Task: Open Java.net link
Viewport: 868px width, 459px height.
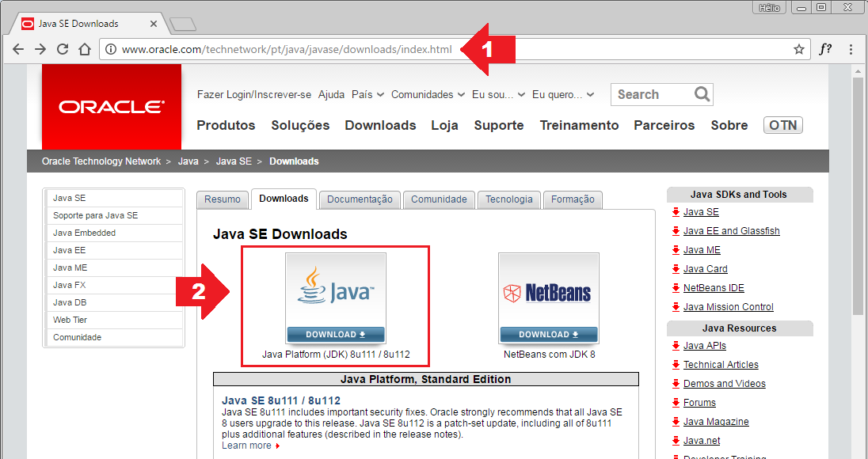Action: 702,441
